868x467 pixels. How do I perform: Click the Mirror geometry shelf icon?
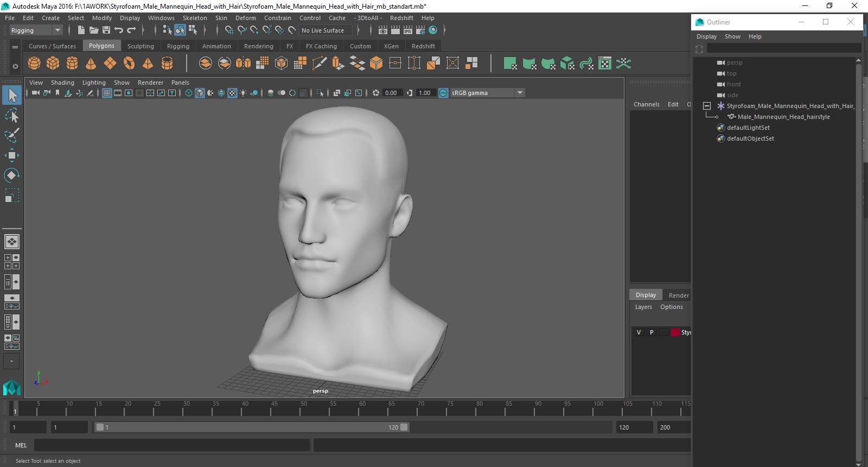coord(244,64)
